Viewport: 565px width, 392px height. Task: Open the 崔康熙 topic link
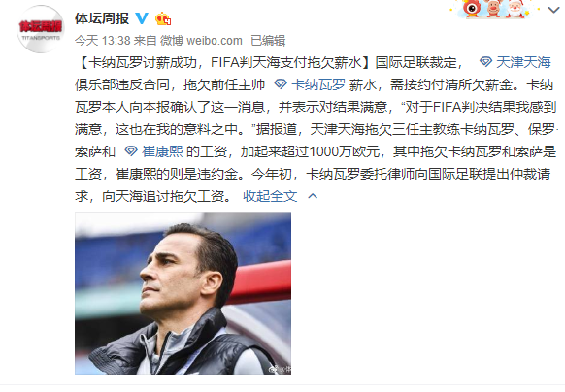162,151
